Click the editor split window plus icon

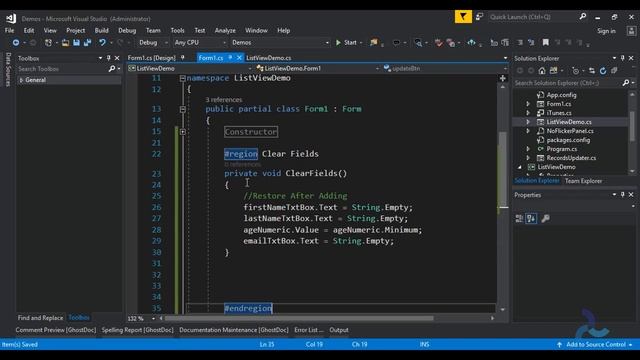[503, 78]
